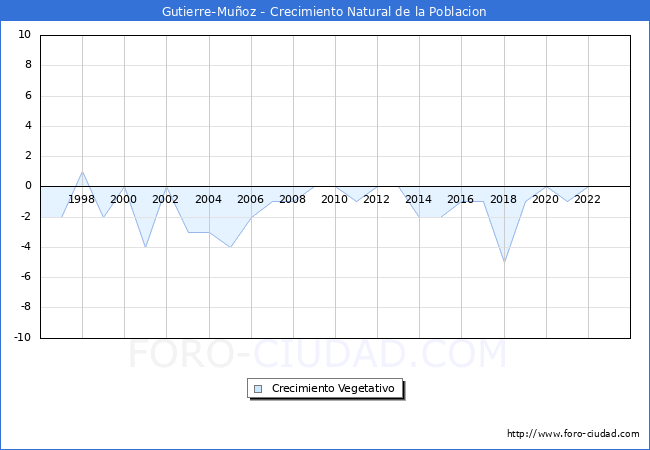This screenshot has width=650, height=450.
Task: Click the 2002 x-axis label
Action: [x=166, y=199]
